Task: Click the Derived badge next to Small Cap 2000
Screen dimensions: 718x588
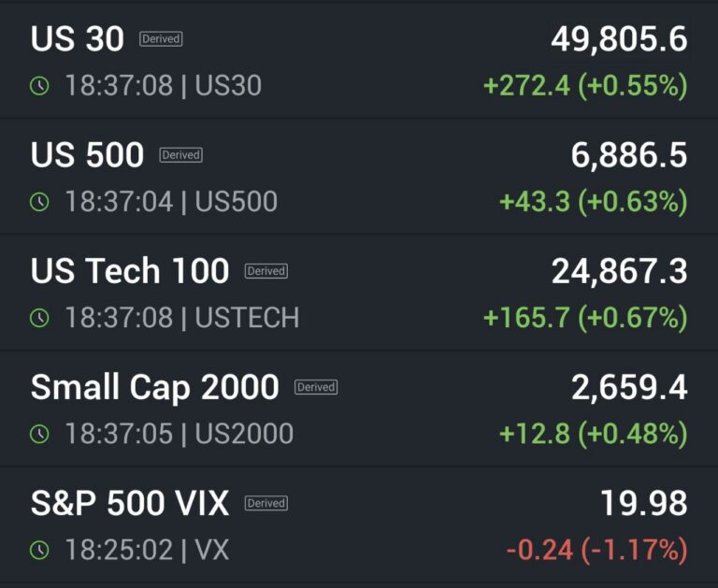Action: coord(315,387)
